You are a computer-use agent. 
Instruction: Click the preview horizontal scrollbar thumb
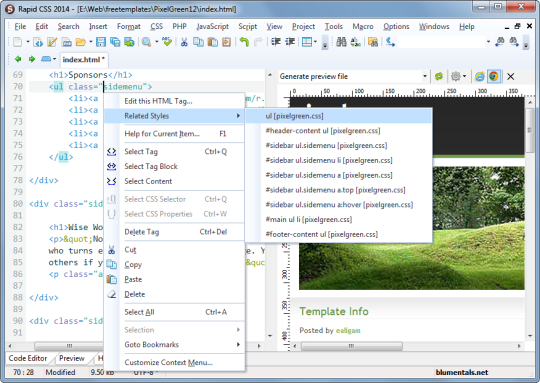(x=352, y=346)
